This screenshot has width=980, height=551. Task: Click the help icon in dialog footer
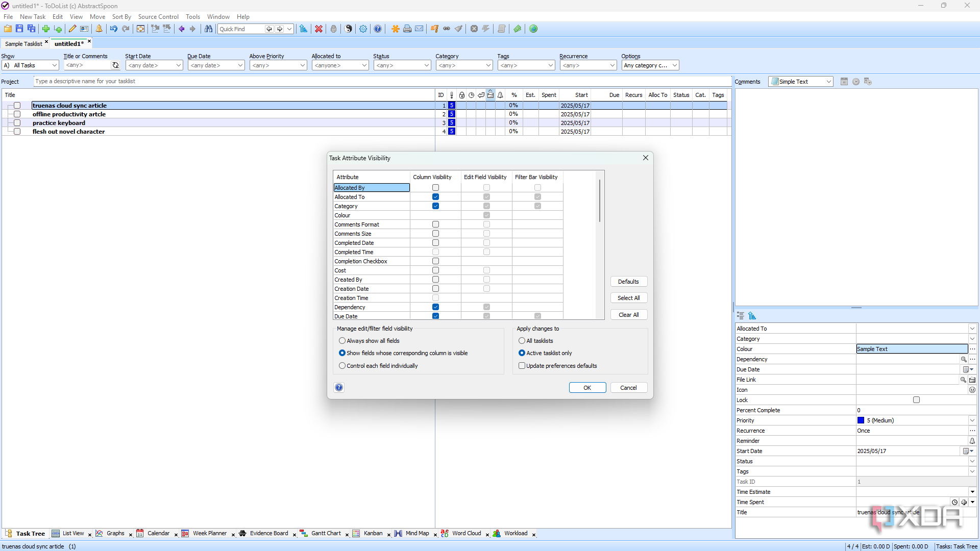pos(339,388)
